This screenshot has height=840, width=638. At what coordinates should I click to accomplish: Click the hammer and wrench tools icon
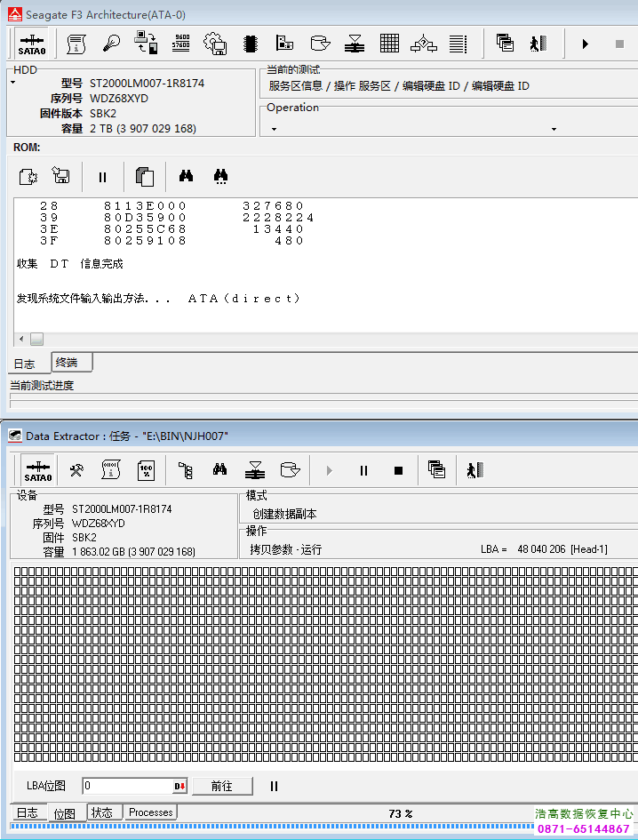(x=76, y=470)
